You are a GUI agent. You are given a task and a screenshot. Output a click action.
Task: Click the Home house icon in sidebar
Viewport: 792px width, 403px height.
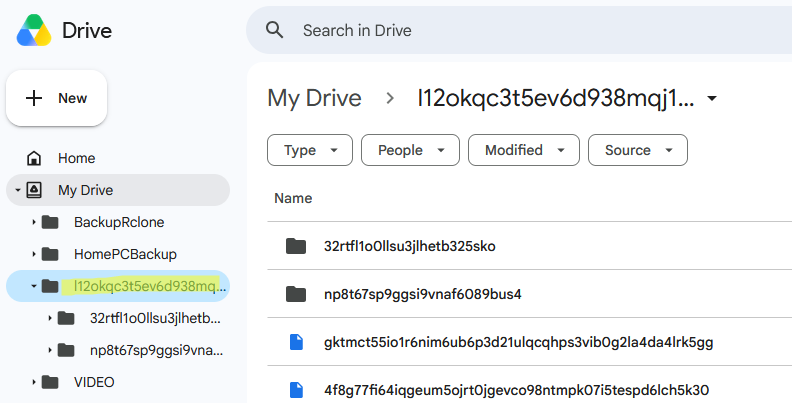tap(34, 158)
